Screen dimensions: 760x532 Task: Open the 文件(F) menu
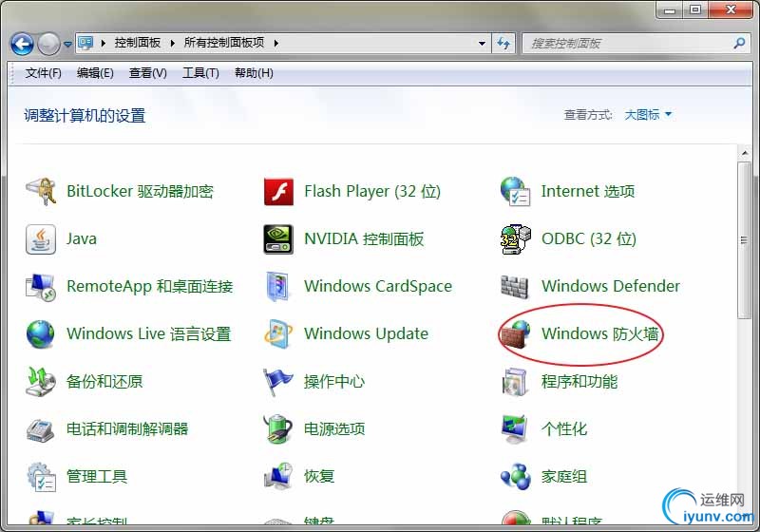tap(43, 73)
